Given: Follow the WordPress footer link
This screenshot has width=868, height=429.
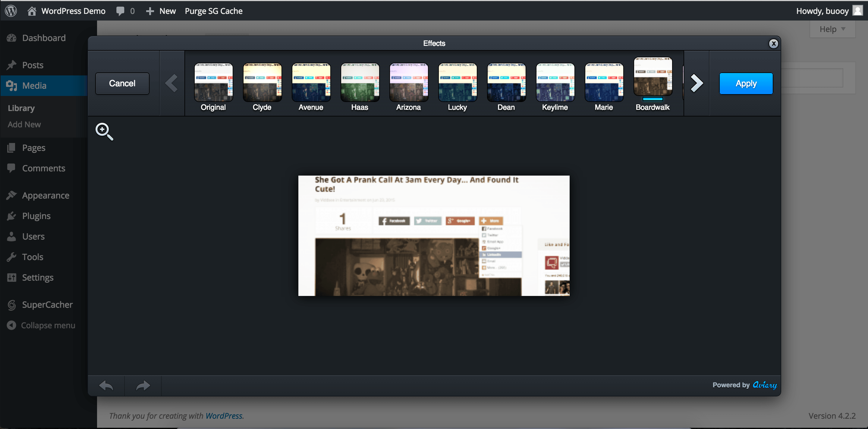Looking at the screenshot, I should pos(224,416).
